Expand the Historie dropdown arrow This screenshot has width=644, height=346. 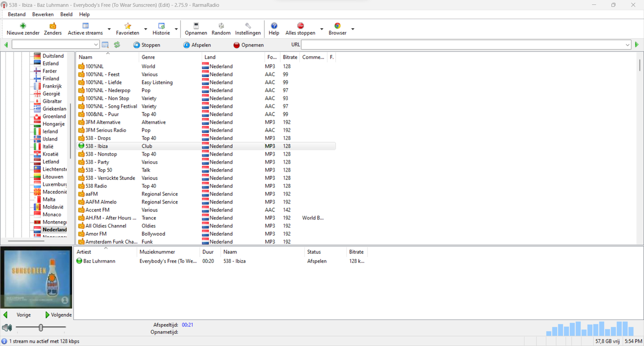click(176, 29)
